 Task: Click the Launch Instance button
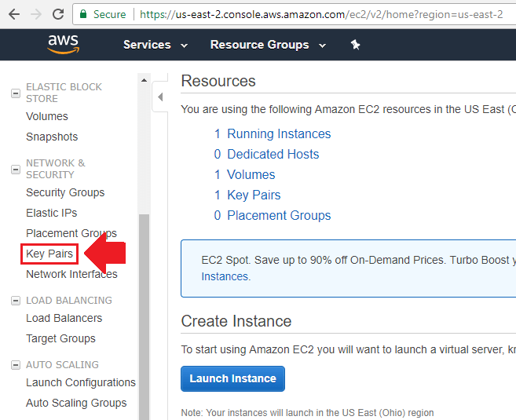232,378
